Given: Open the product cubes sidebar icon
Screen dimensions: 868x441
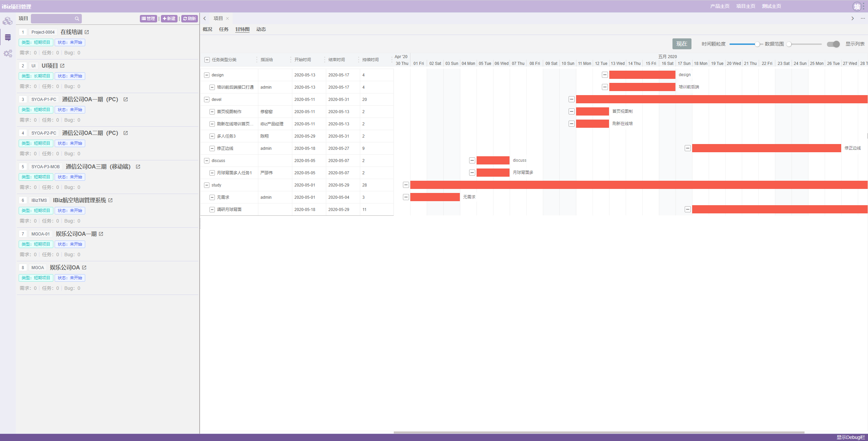Looking at the screenshot, I should coord(7,21).
